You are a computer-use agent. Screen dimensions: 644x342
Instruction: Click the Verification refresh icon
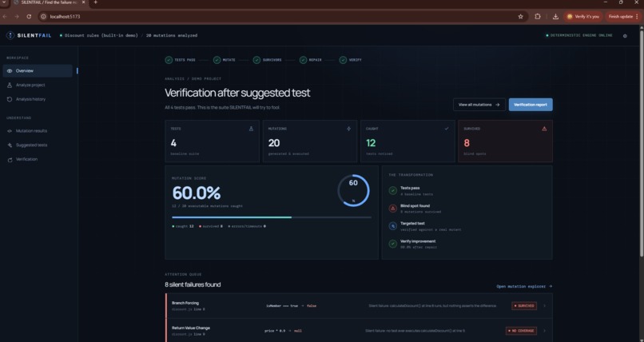tap(10, 160)
